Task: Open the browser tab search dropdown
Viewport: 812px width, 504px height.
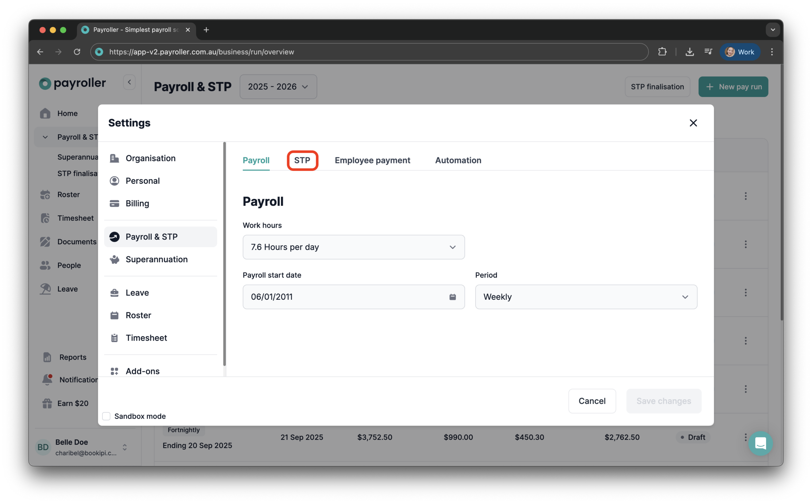Action: (x=773, y=30)
